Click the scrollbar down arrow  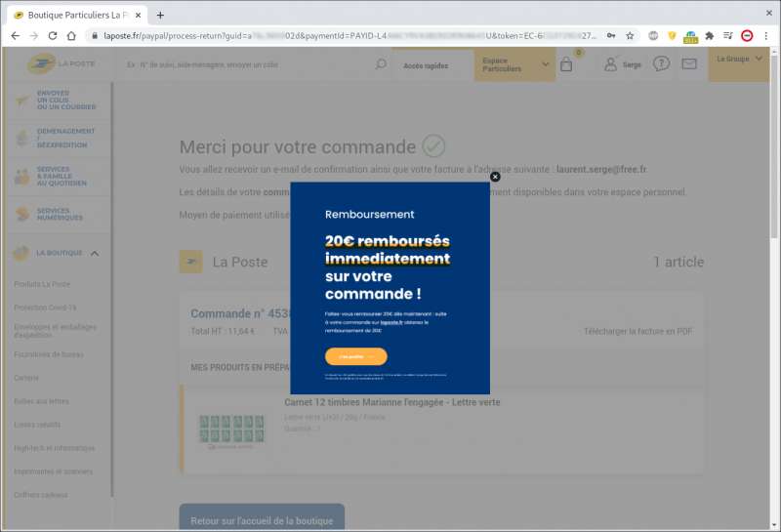coord(774,525)
